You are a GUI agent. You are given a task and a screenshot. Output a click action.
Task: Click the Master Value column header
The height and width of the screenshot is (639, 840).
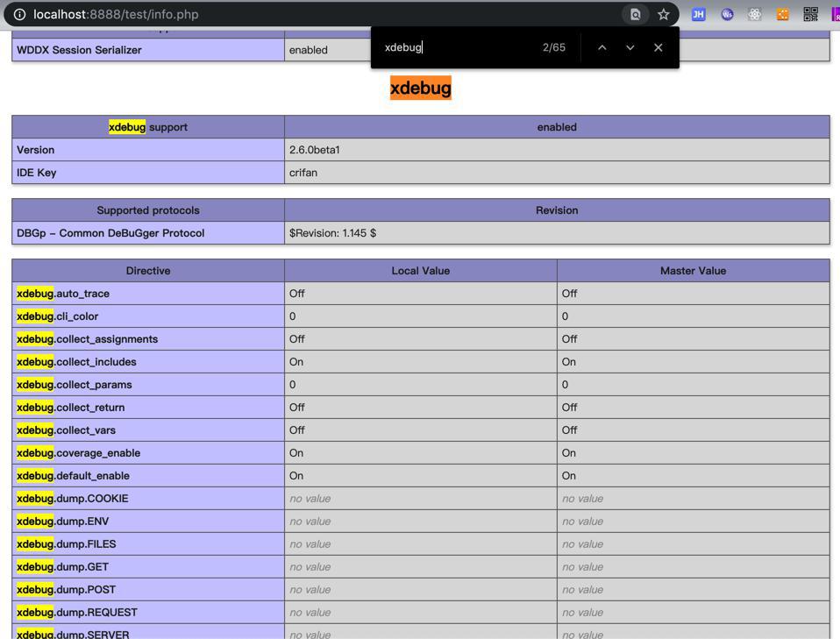coord(694,271)
